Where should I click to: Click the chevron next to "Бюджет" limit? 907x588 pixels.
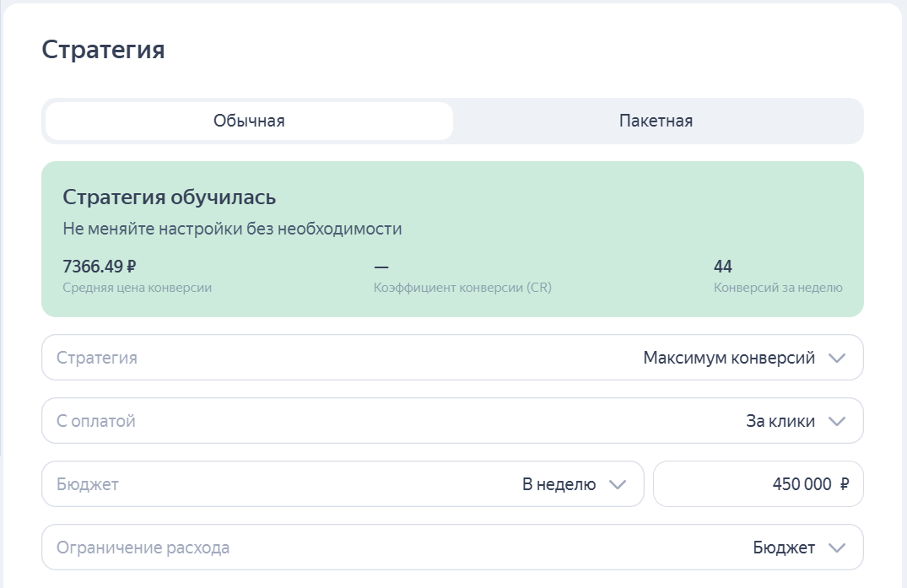(838, 548)
